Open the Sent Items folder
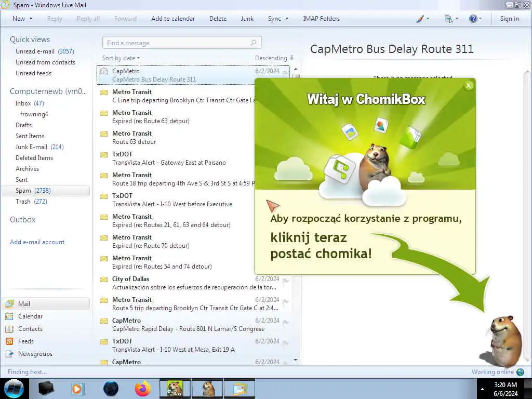 click(x=30, y=136)
